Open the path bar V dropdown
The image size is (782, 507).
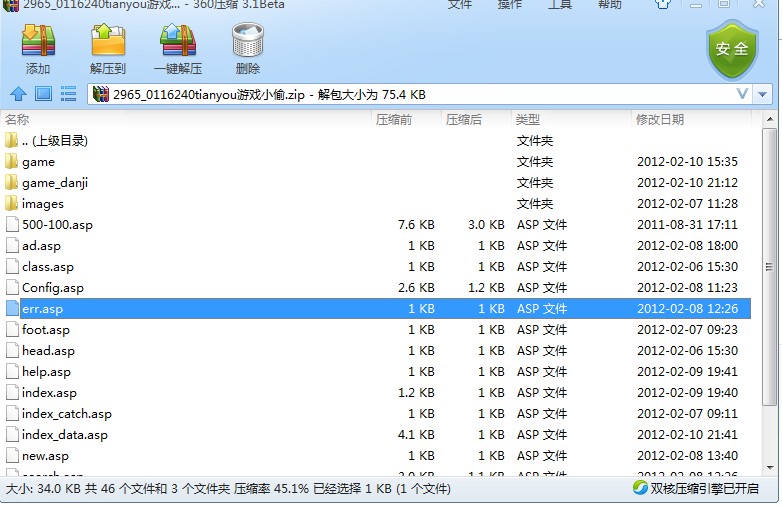pos(742,94)
